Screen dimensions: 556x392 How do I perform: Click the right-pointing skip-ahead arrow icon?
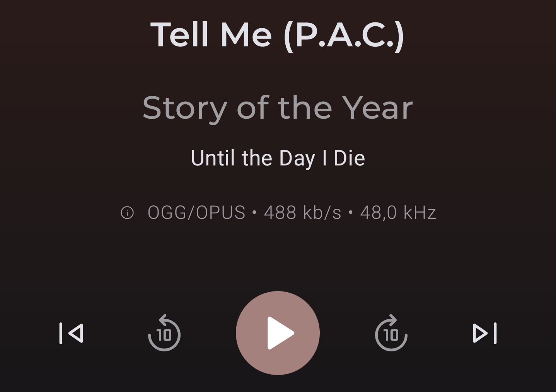tap(485, 333)
